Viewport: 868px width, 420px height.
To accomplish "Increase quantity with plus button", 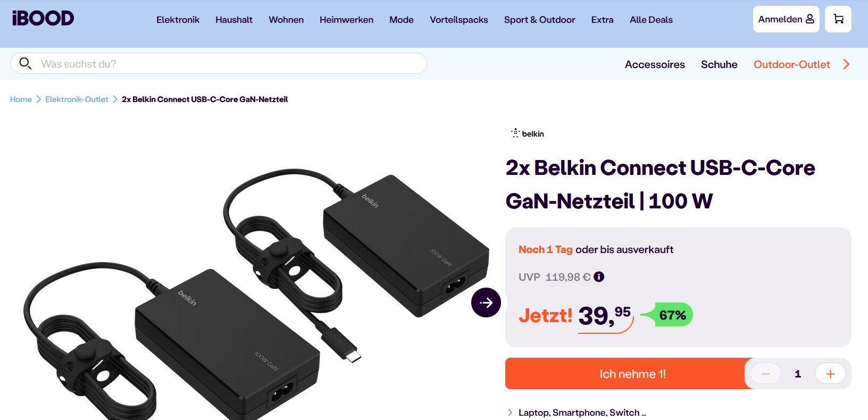I will pyautogui.click(x=830, y=374).
